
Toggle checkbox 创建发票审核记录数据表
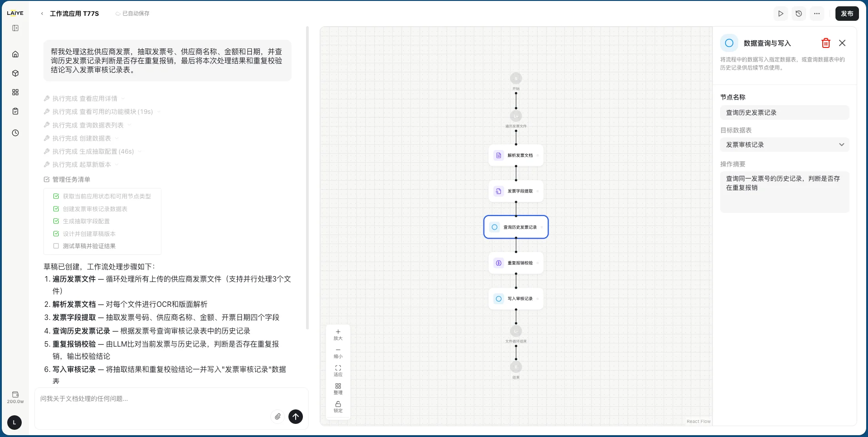coord(56,209)
